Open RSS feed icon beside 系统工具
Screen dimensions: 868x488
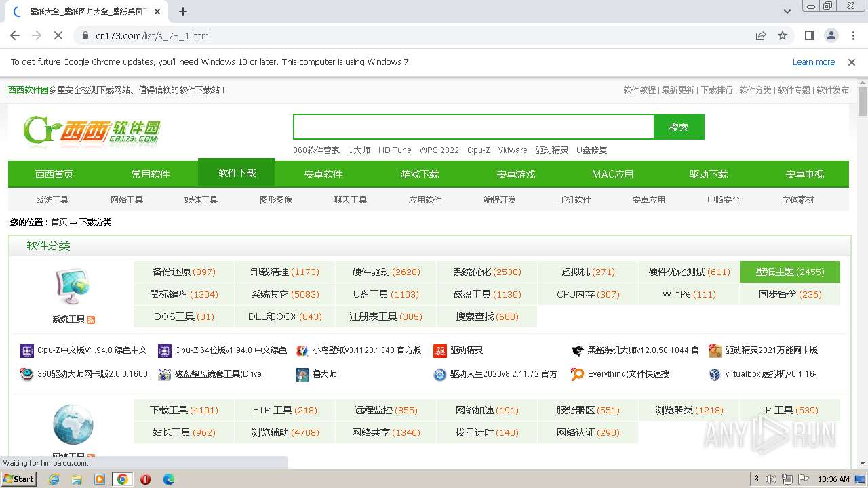(x=91, y=319)
